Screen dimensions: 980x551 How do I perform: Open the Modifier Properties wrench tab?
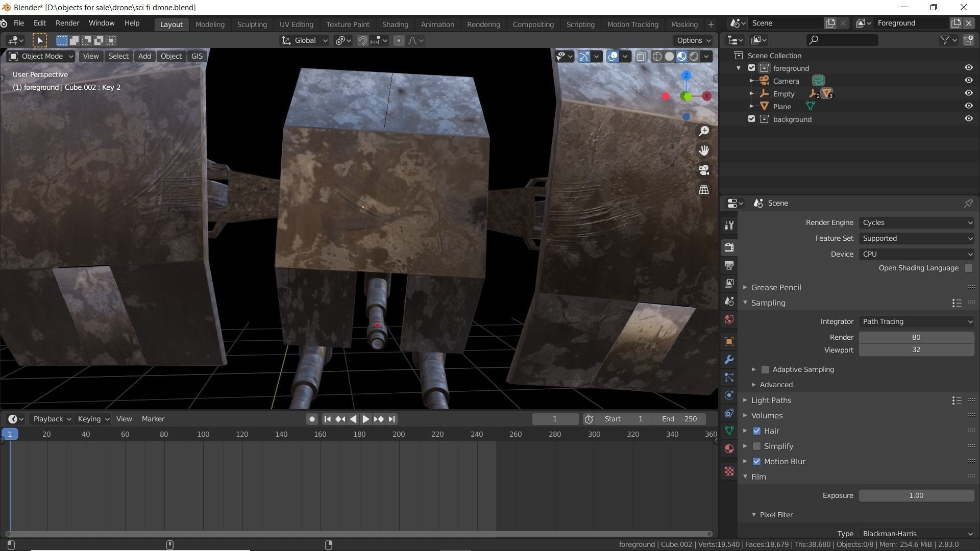point(729,360)
